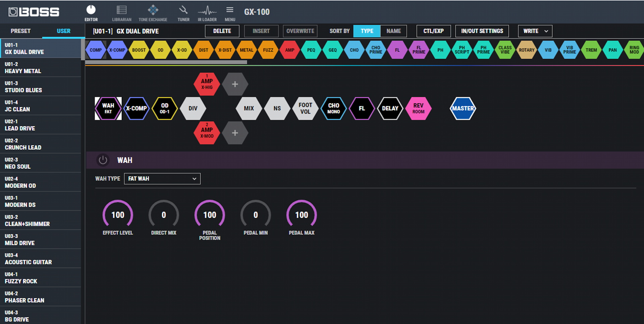Select the TREM effect hexagon in palette
The height and width of the screenshot is (324, 644).
tap(591, 50)
